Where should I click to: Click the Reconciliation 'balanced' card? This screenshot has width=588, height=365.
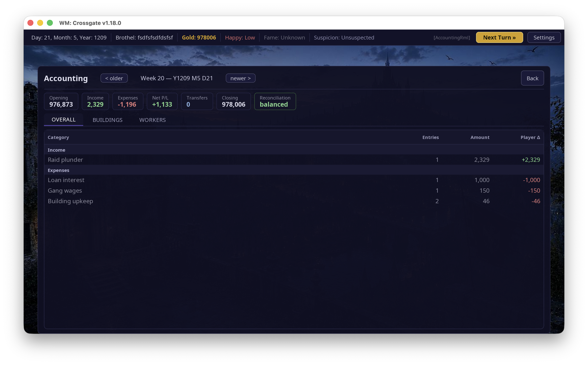275,101
